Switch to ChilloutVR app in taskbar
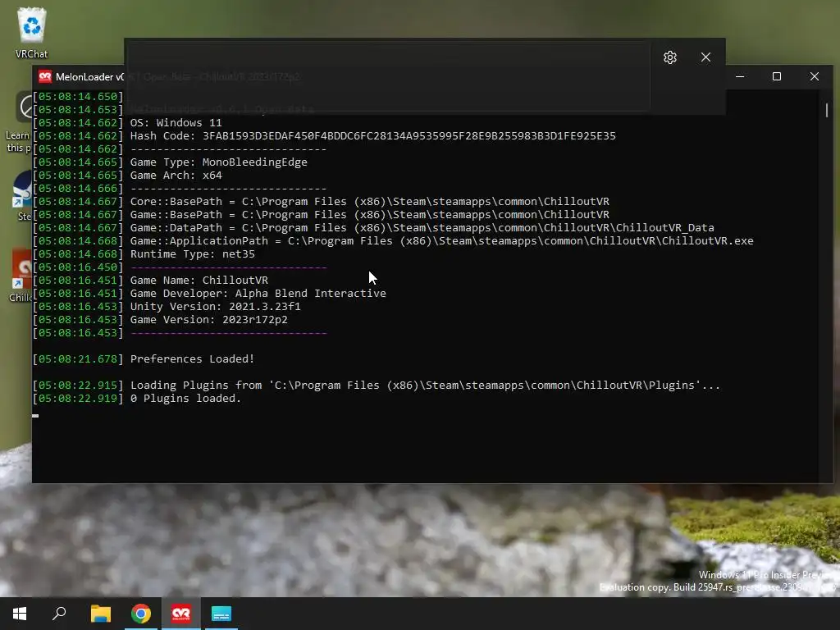 (x=181, y=614)
